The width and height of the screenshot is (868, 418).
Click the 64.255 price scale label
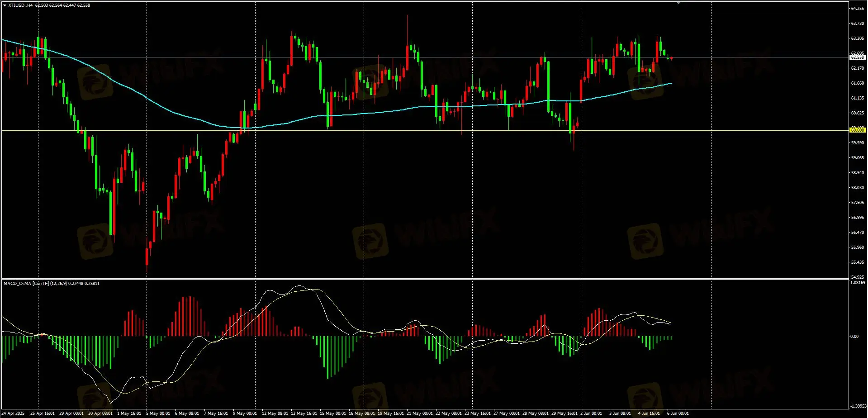pos(858,9)
